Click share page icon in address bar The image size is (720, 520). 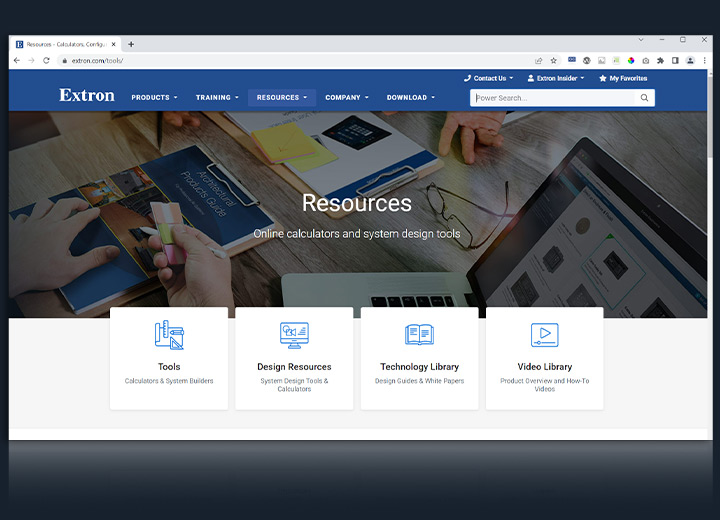[x=539, y=60]
